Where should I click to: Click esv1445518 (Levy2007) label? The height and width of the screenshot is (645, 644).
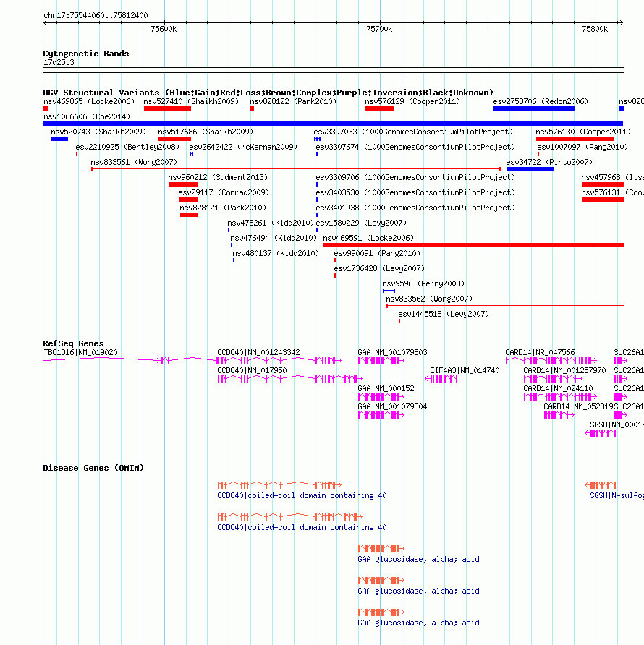444,315
